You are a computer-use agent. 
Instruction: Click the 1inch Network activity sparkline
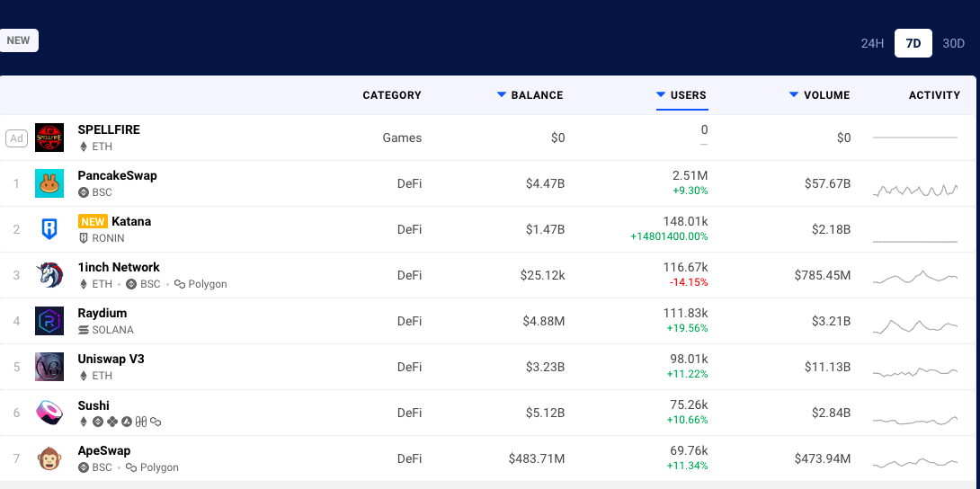pyautogui.click(x=915, y=277)
